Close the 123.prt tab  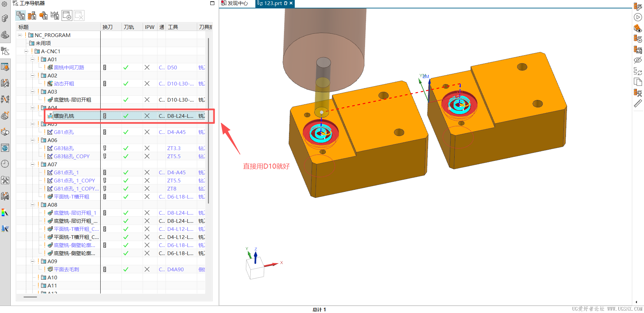[x=291, y=3]
